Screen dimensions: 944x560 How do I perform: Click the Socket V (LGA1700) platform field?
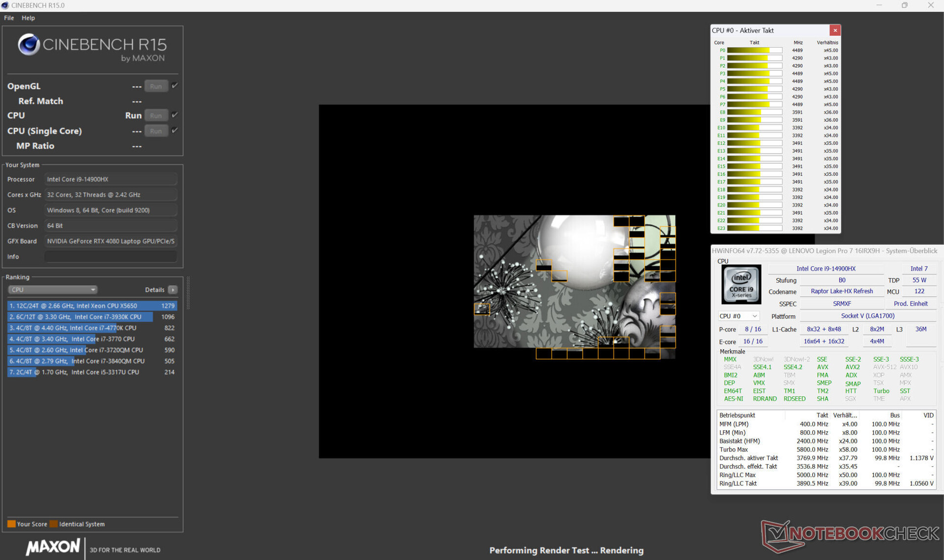point(867,316)
